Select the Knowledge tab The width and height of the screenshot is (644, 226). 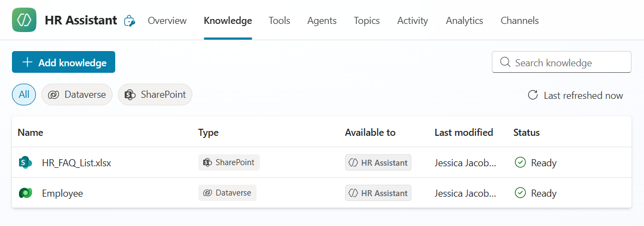click(228, 21)
